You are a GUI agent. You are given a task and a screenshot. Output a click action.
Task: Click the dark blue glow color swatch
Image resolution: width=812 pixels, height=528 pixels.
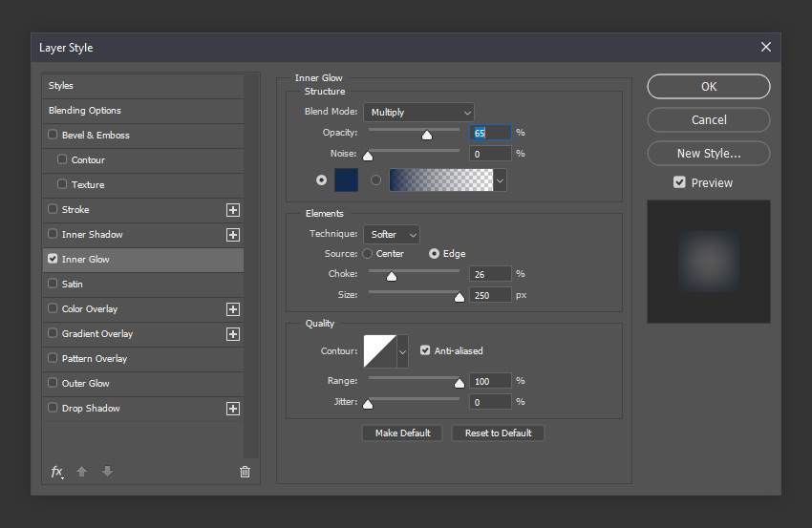[x=346, y=180]
